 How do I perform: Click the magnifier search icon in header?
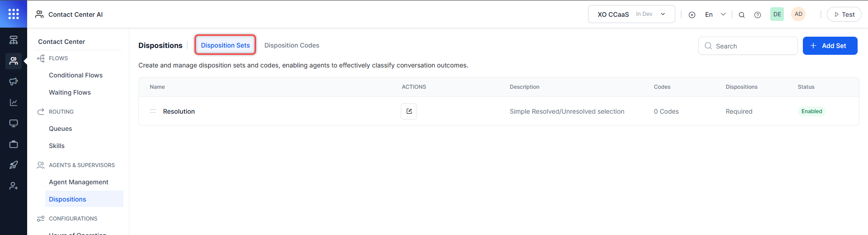pos(742,15)
